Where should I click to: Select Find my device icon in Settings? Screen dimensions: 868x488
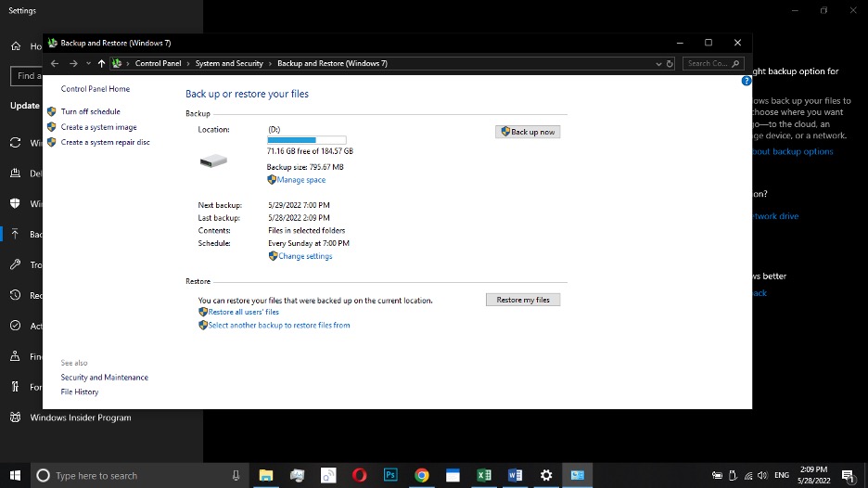[16, 356]
